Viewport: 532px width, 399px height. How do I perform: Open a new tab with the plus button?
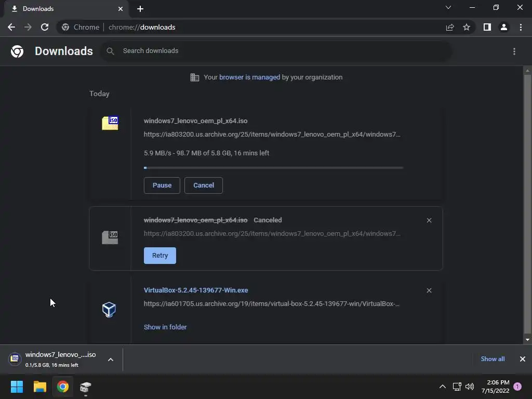(x=140, y=9)
